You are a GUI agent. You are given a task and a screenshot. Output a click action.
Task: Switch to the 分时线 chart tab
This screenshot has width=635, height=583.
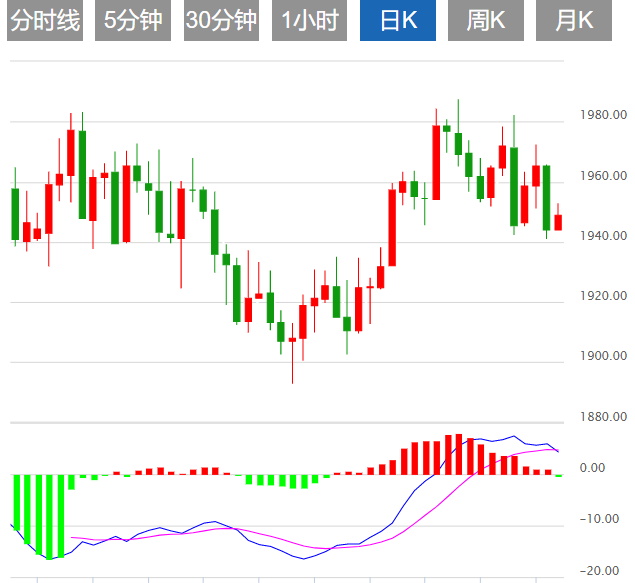coord(45,20)
